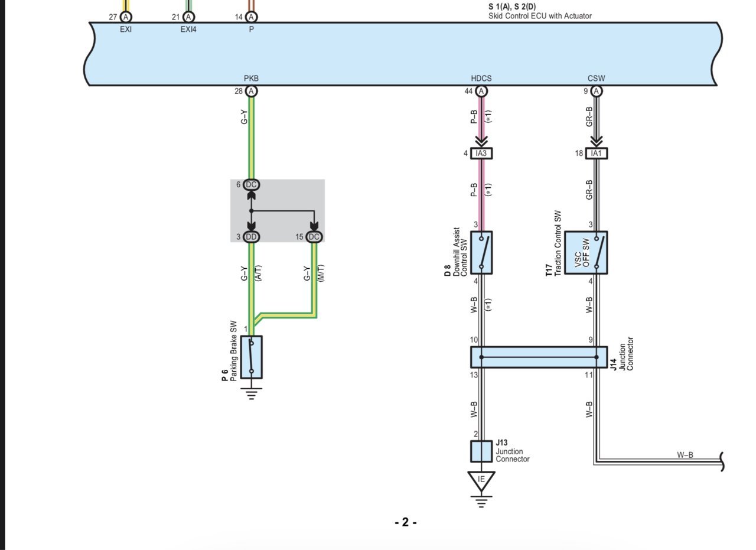Click the J14 Junction Connector bar

coord(539,357)
